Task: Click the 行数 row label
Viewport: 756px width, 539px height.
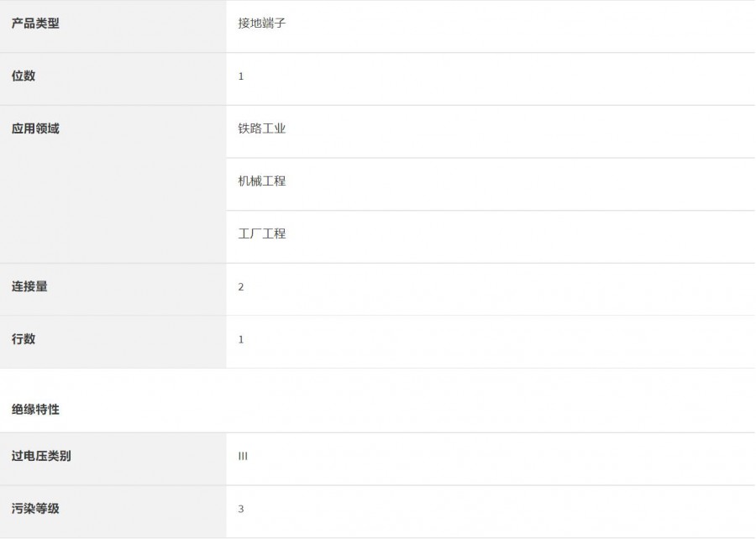Action: pos(24,339)
